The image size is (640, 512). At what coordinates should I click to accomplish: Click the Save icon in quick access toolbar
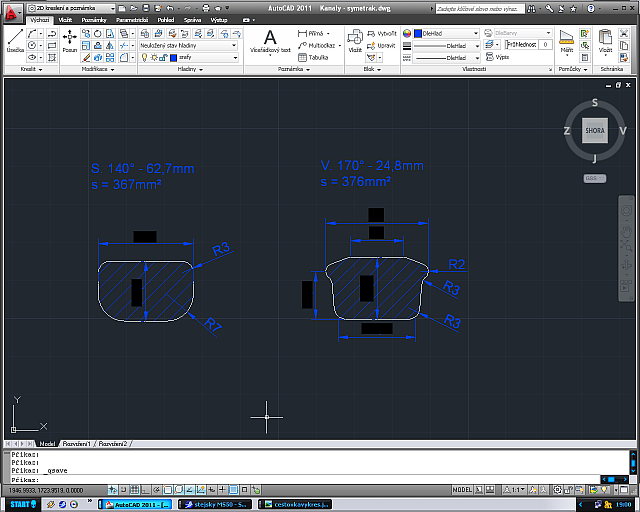coord(146,8)
